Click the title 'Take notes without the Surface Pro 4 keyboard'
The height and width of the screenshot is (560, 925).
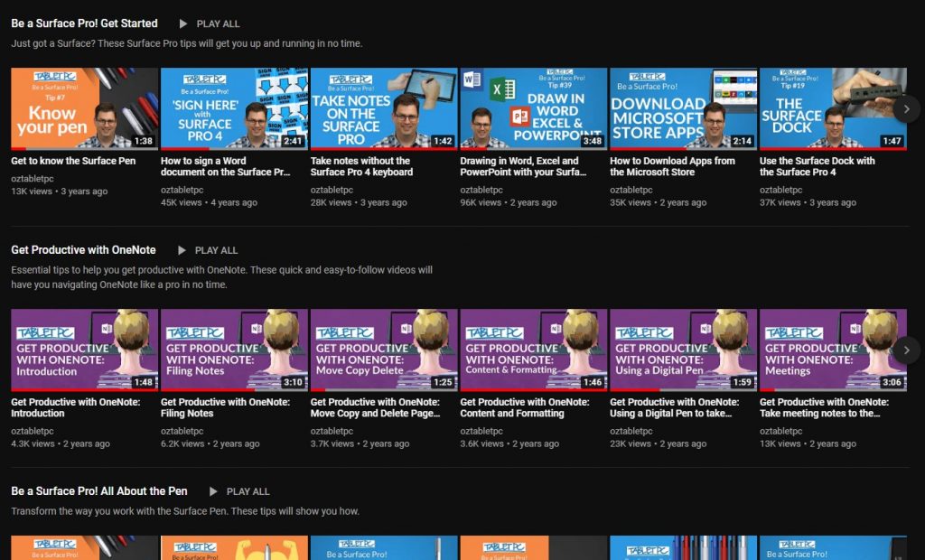click(x=361, y=166)
